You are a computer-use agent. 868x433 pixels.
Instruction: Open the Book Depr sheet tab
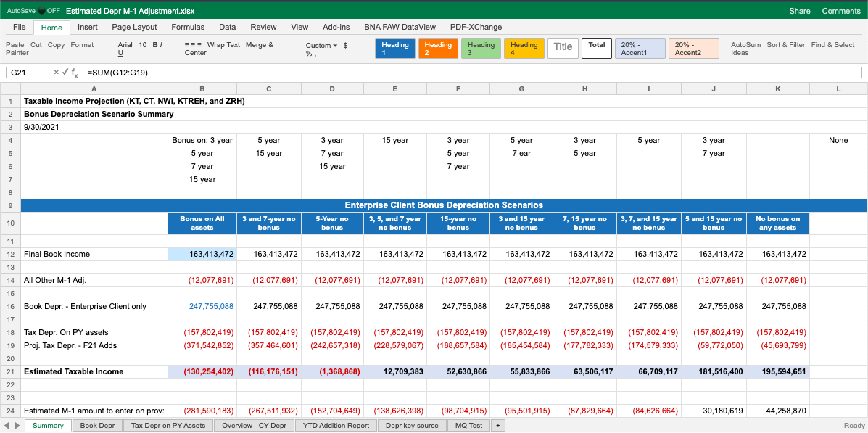point(97,426)
